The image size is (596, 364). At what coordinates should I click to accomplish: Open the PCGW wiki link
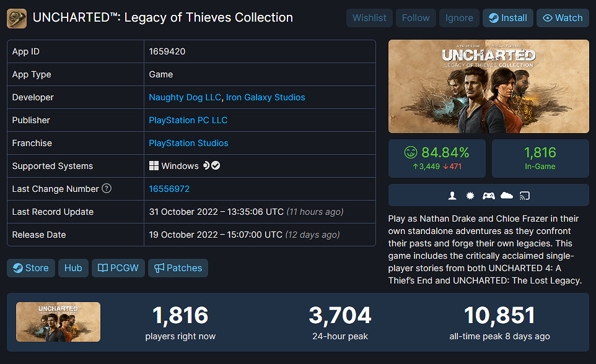point(118,268)
